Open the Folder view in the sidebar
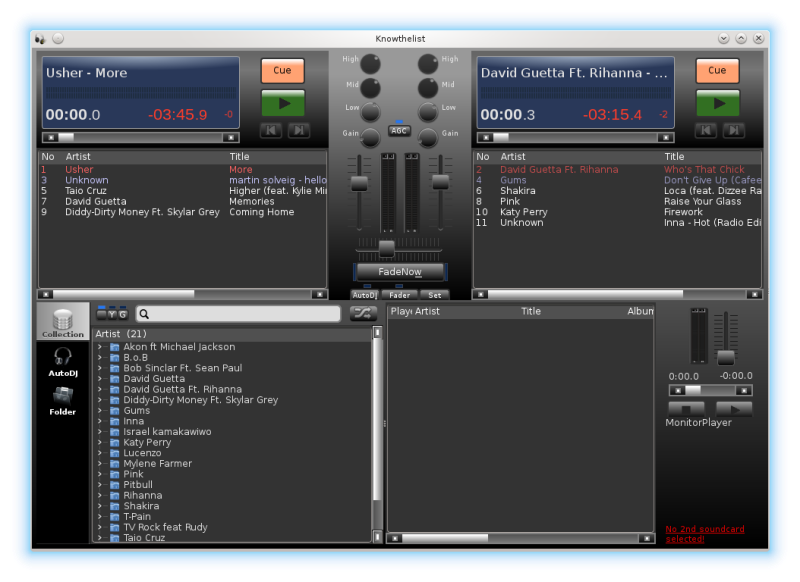 point(63,401)
